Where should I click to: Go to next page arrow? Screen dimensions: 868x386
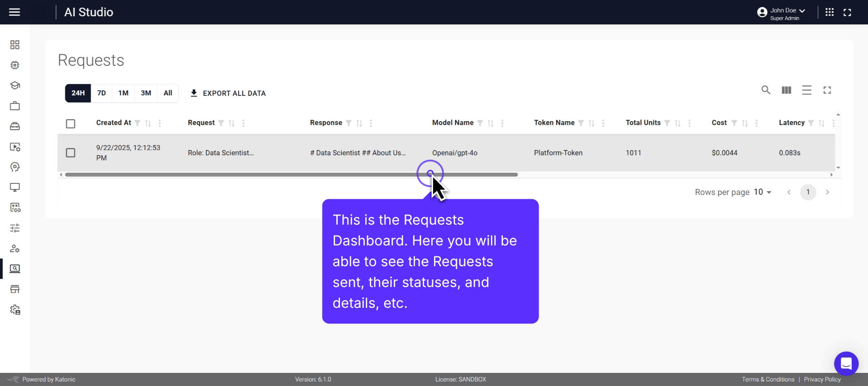coord(827,192)
